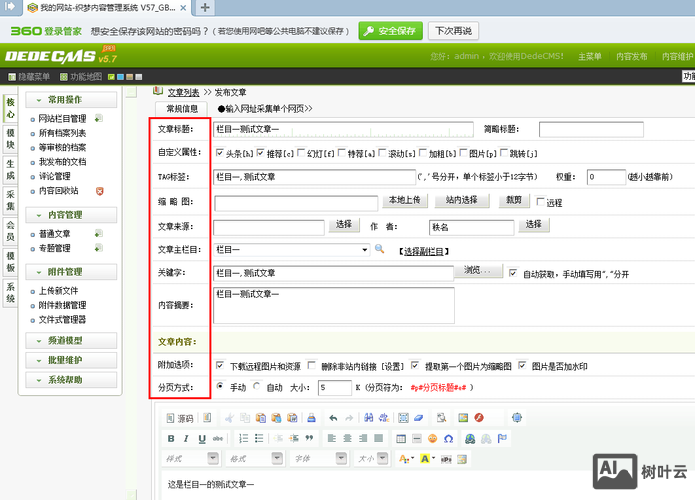
Task: Toggle bold formatting (B)
Action: (x=171, y=438)
